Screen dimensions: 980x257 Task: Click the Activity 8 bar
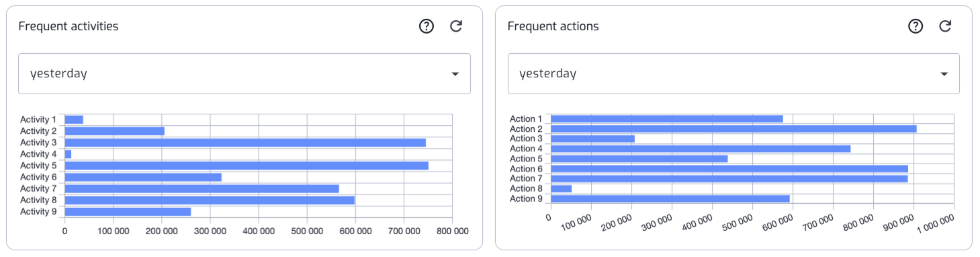(210, 200)
